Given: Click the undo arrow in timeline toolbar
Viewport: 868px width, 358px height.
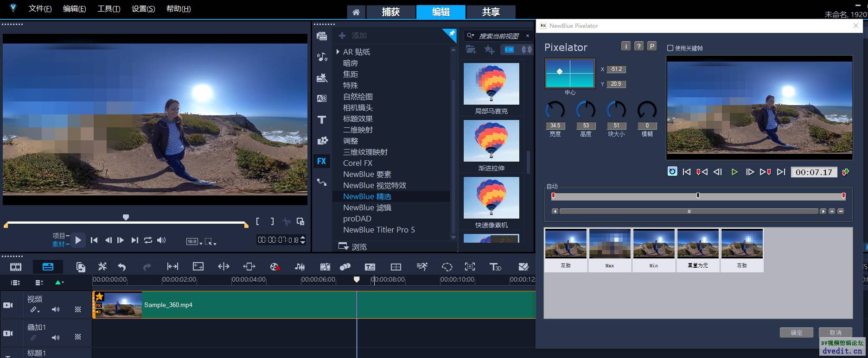Looking at the screenshot, I should (122, 267).
